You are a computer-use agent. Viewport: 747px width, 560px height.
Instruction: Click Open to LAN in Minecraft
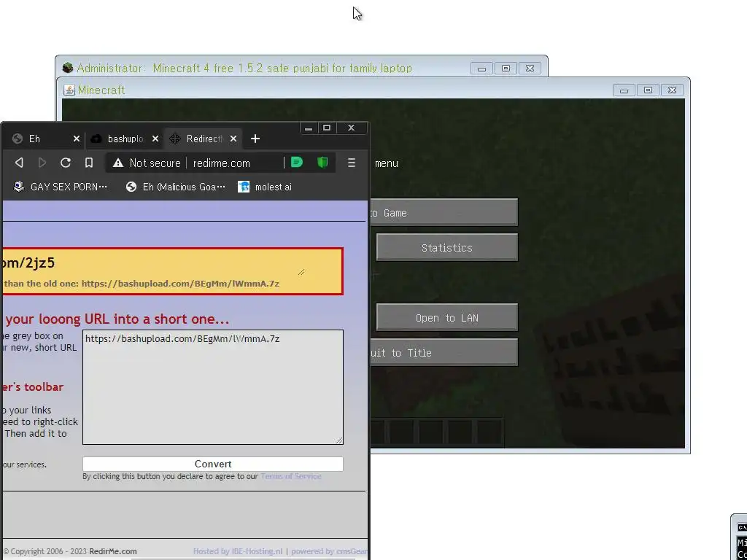point(447,317)
